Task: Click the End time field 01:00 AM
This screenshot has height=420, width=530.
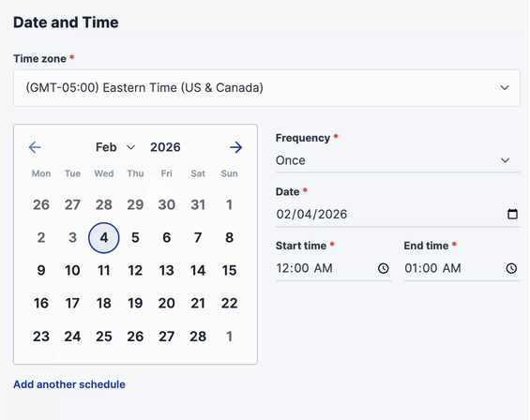Action: click(462, 268)
